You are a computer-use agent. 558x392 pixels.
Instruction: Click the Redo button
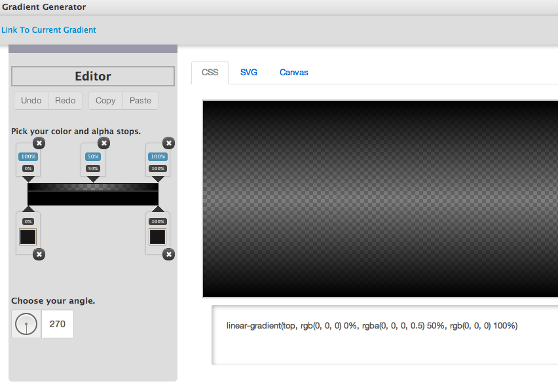click(65, 100)
